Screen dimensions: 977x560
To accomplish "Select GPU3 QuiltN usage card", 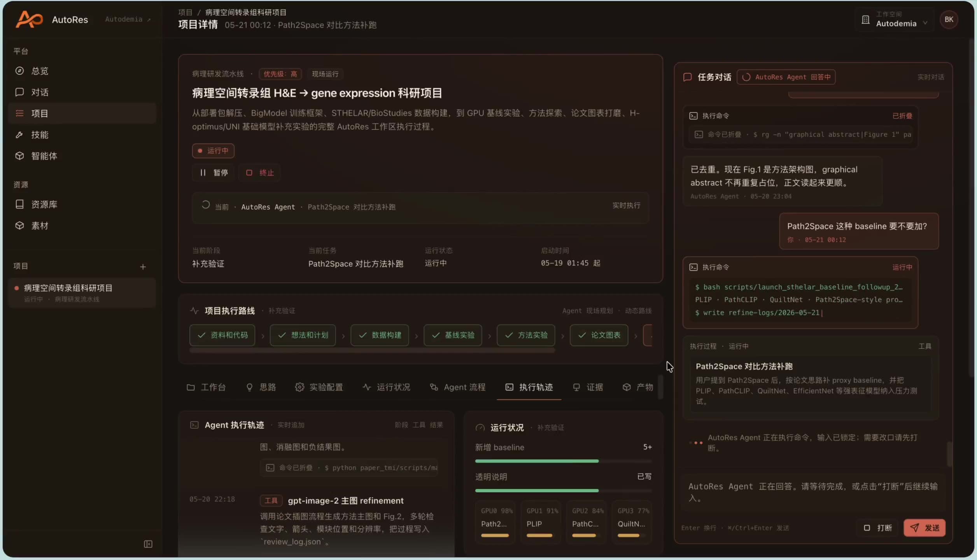I will coord(632,522).
